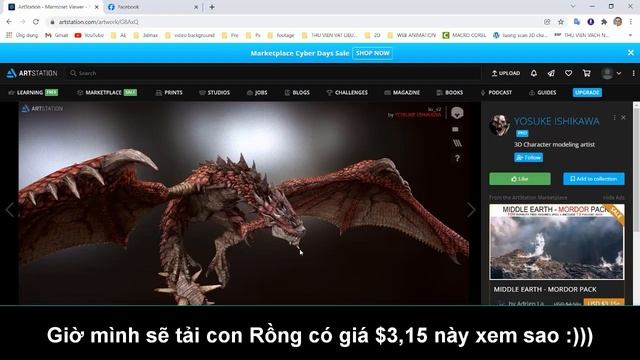Select the ArtStation Marmoset Viewer tab
This screenshot has height=360, width=640.
pyautogui.click(x=53, y=7)
